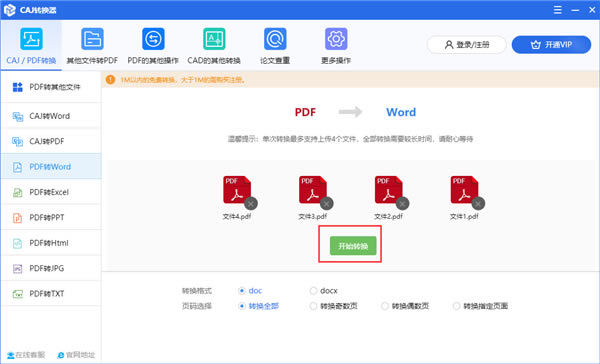Open the CAD的其他转换 toolbar icon
The height and width of the screenshot is (364, 600).
[x=214, y=39]
